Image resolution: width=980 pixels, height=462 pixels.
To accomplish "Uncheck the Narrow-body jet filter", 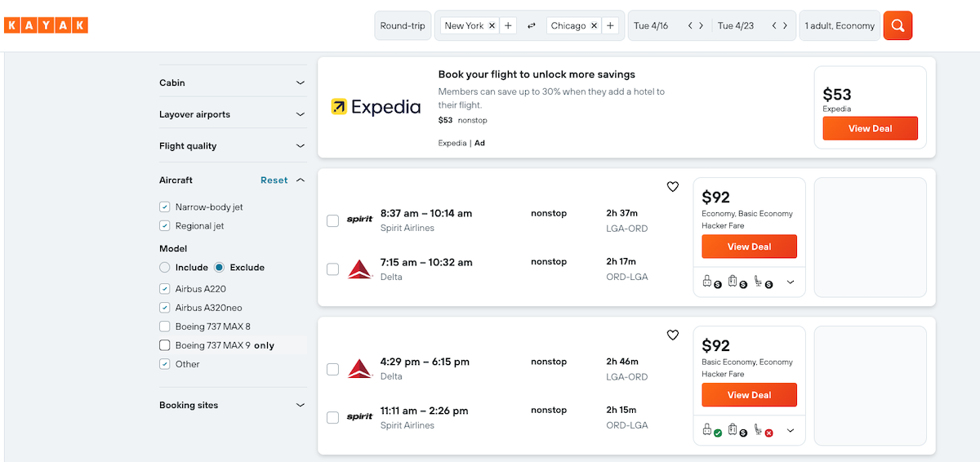I will pyautogui.click(x=165, y=207).
